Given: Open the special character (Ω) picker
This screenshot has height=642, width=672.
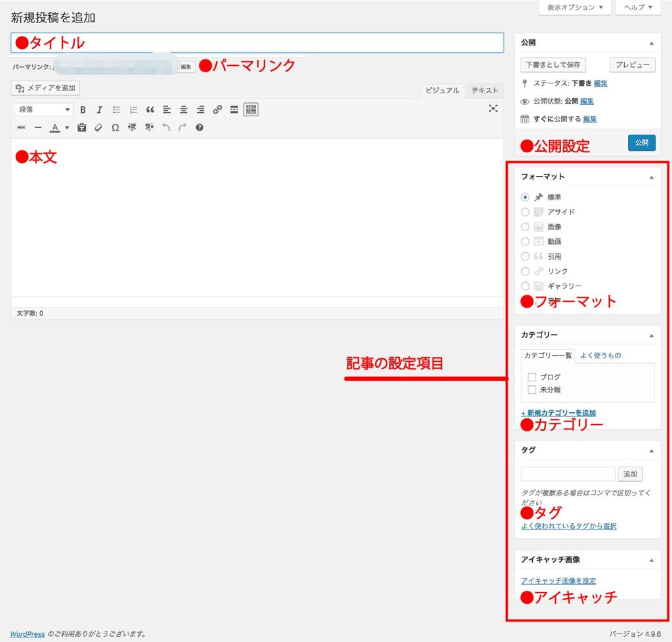Looking at the screenshot, I should click(x=115, y=127).
